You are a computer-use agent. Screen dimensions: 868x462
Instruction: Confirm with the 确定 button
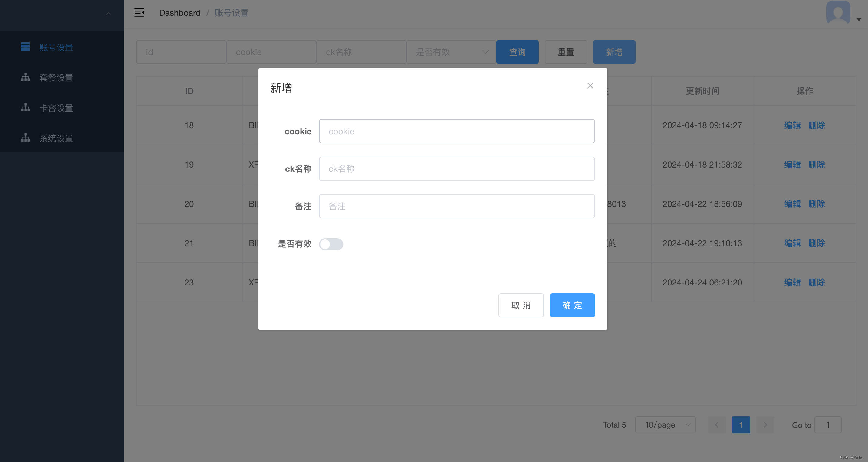(x=572, y=305)
